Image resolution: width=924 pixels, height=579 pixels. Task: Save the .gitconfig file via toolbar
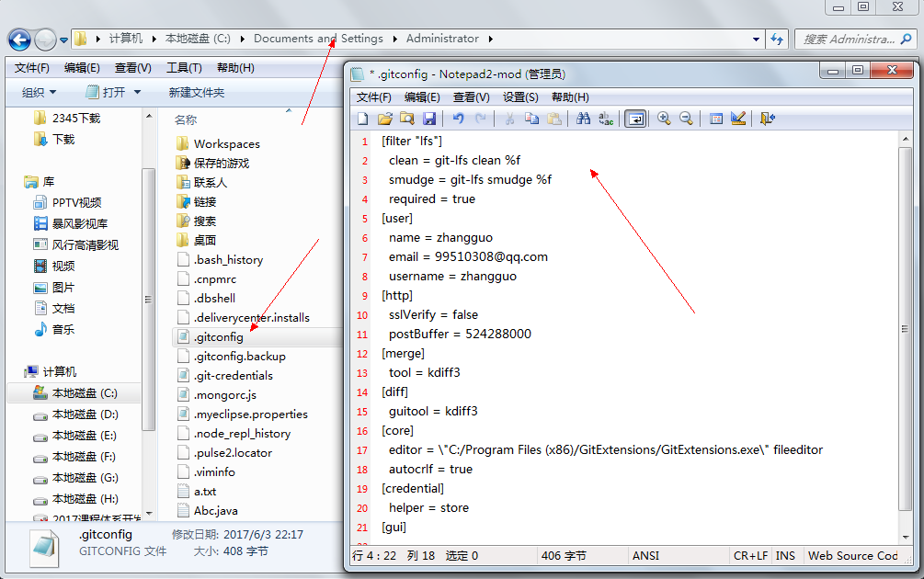428,119
